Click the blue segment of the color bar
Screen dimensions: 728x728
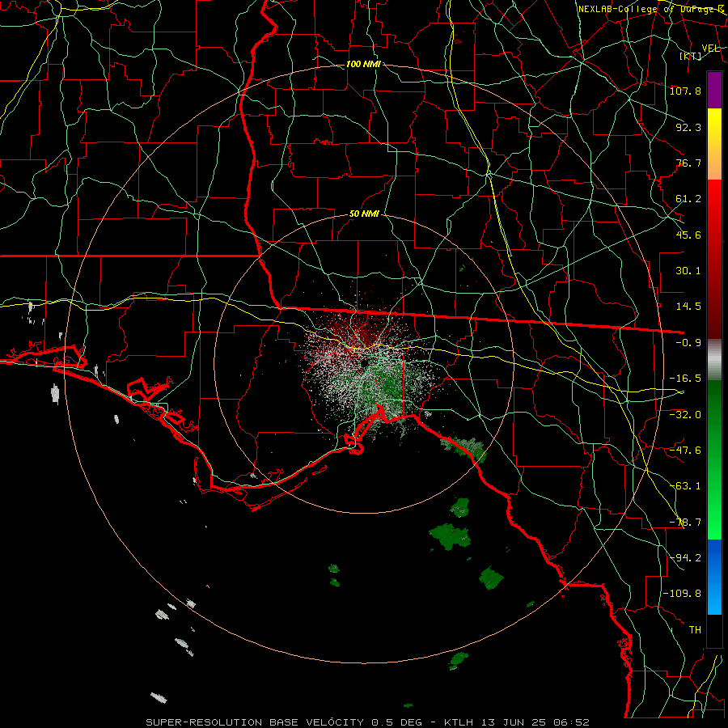click(714, 577)
